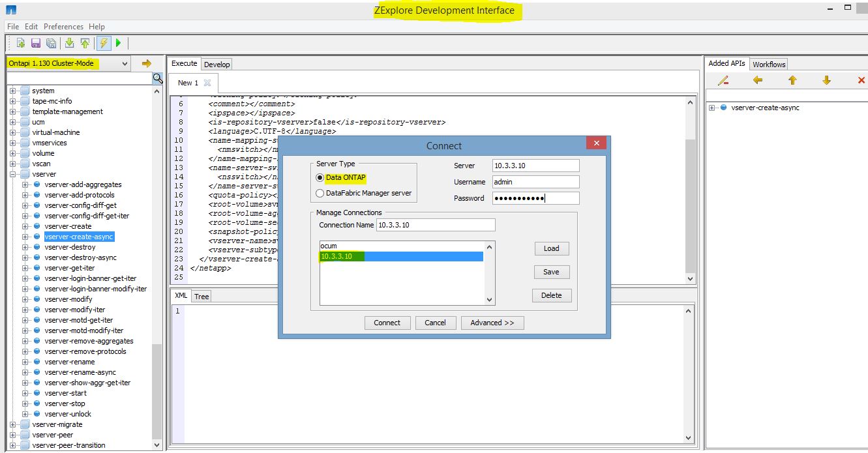
Task: Select the Save All icon
Action: (x=51, y=42)
